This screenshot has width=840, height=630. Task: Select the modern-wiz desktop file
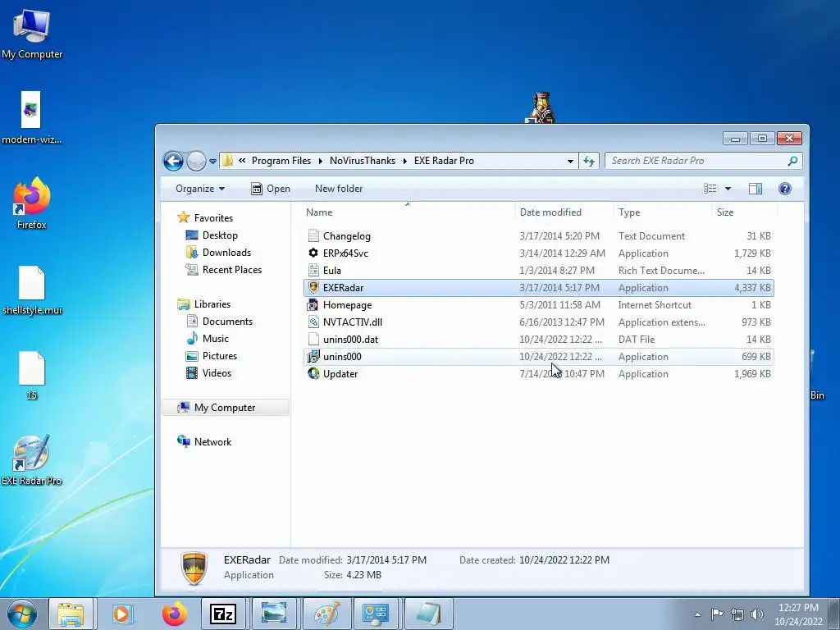pyautogui.click(x=31, y=118)
